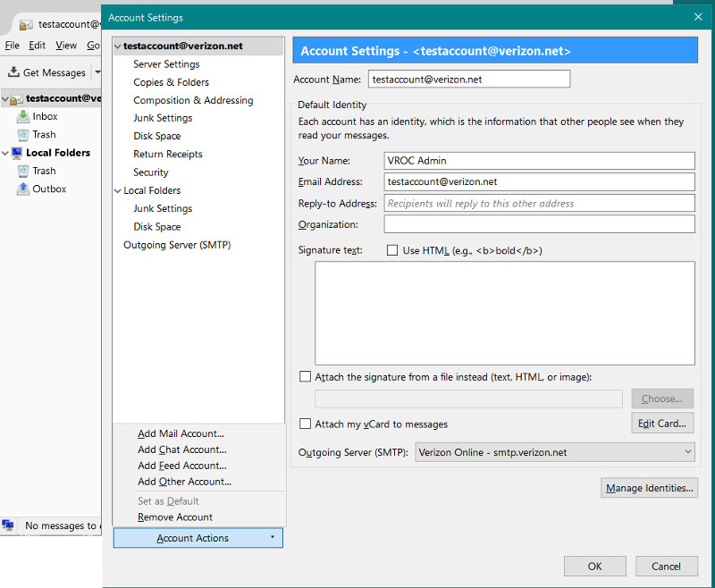Click the Organization field

[x=540, y=223]
